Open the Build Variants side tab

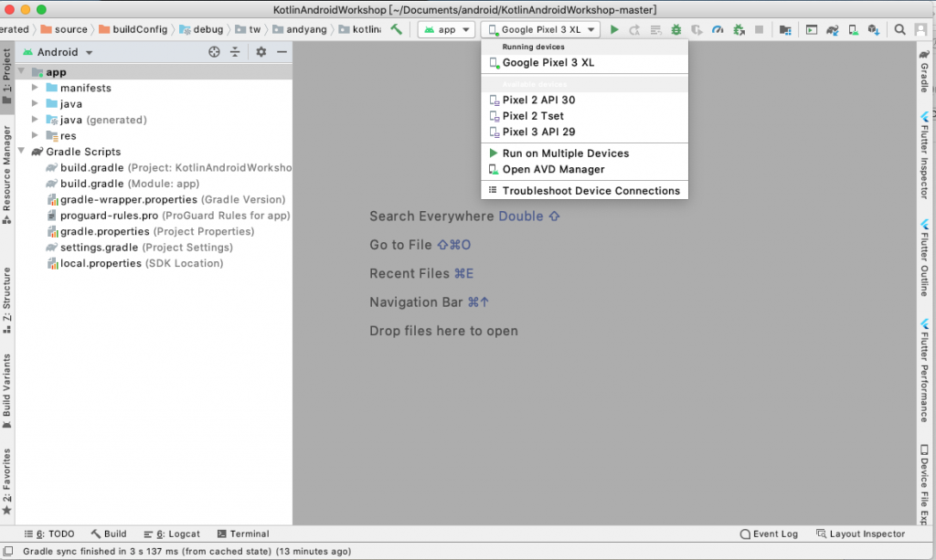(x=6, y=391)
